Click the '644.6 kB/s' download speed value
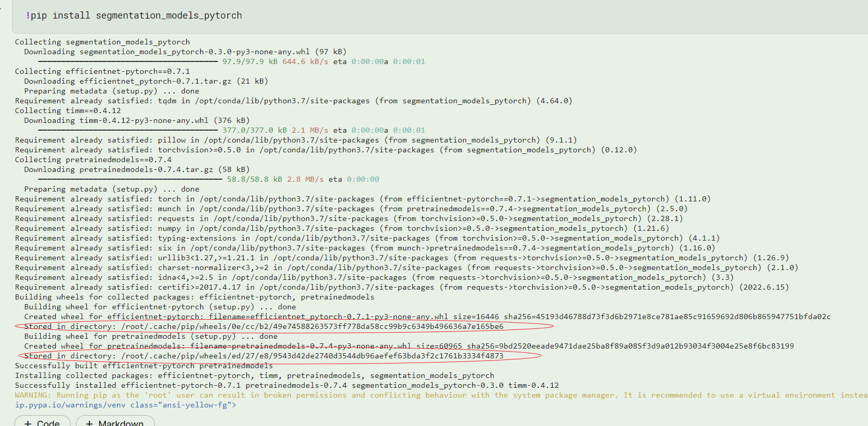The height and width of the screenshot is (426, 868). (305, 61)
